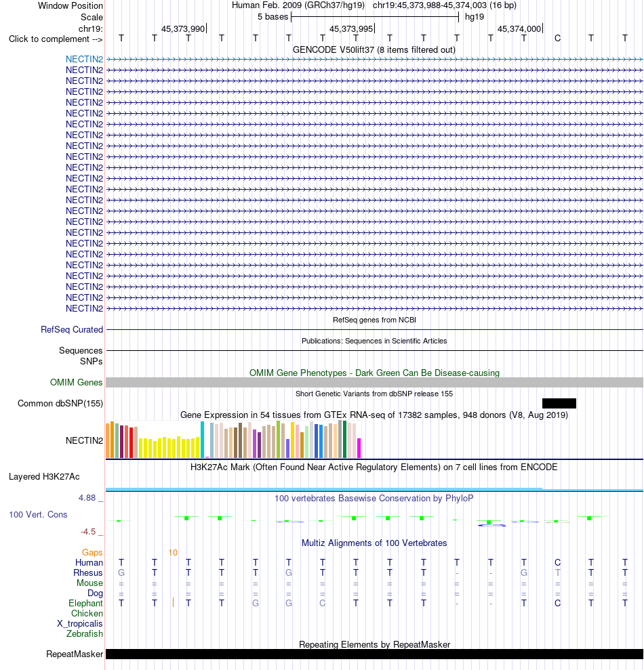644x670 pixels.
Task: Click the Layered H3K27Ac label
Action: point(44,476)
